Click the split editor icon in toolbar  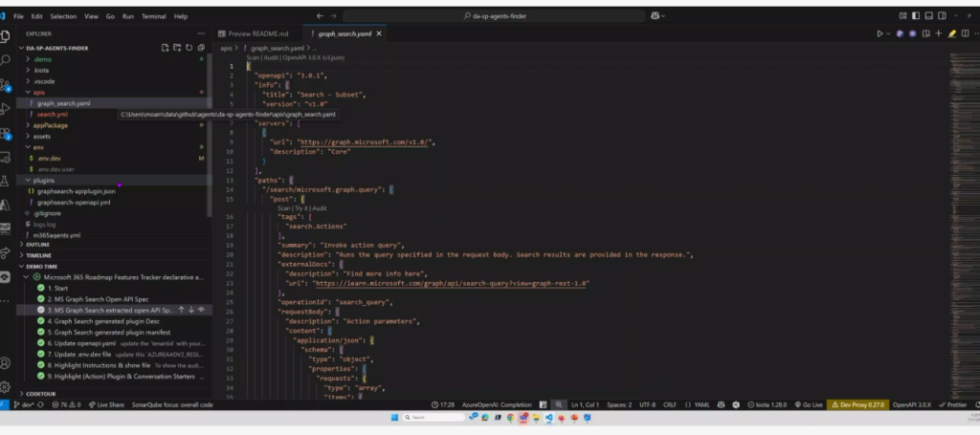tap(965, 33)
